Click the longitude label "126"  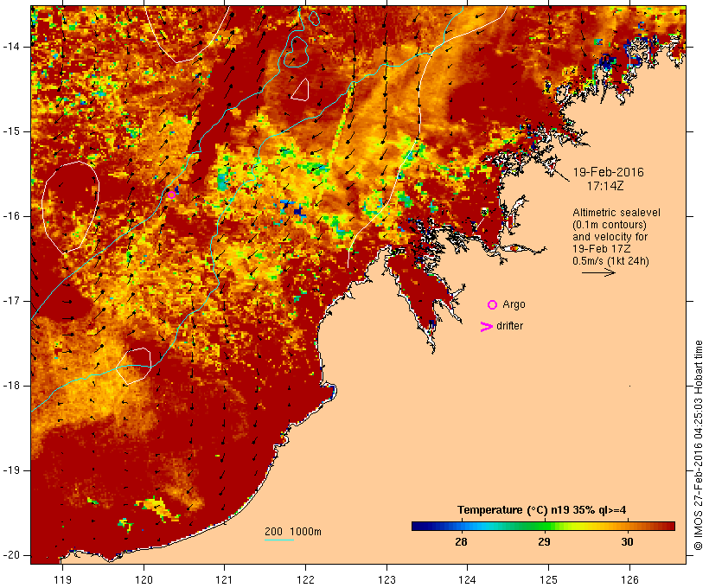[x=629, y=580]
